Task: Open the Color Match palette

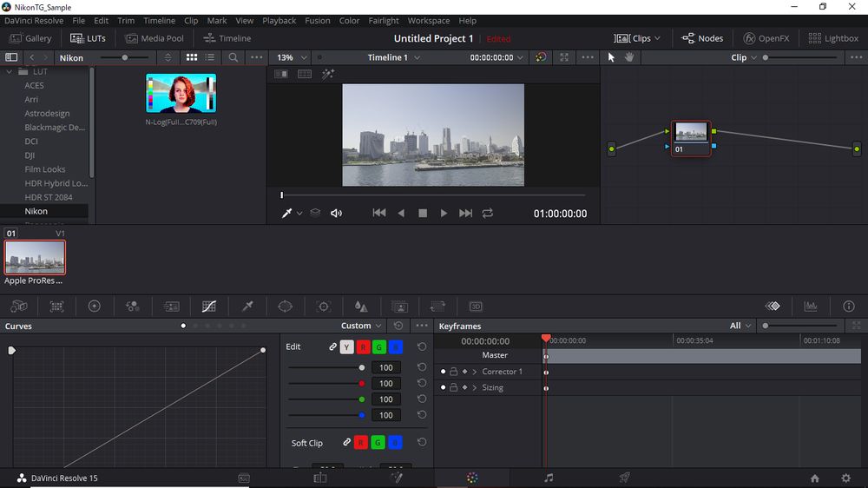Action: [57, 307]
